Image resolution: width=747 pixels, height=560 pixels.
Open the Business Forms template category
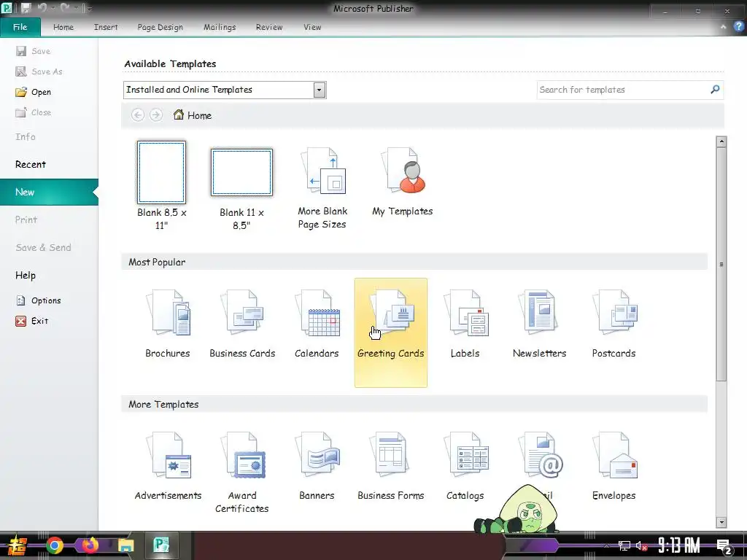(x=391, y=466)
